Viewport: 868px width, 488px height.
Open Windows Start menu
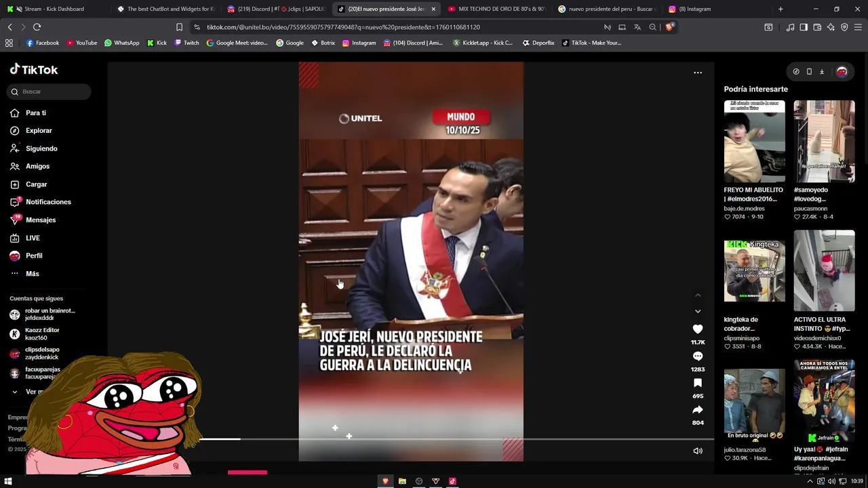pyautogui.click(x=8, y=481)
